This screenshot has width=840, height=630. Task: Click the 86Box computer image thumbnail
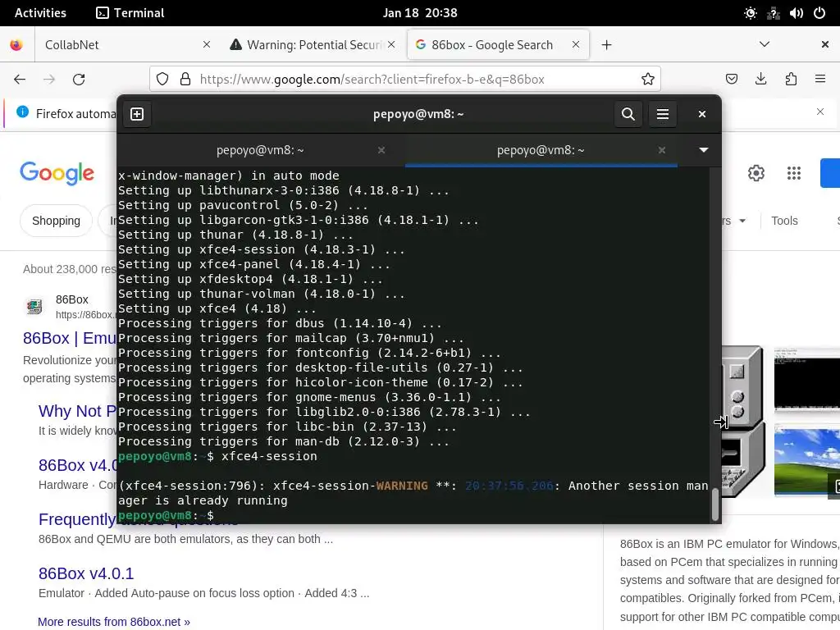[742, 421]
